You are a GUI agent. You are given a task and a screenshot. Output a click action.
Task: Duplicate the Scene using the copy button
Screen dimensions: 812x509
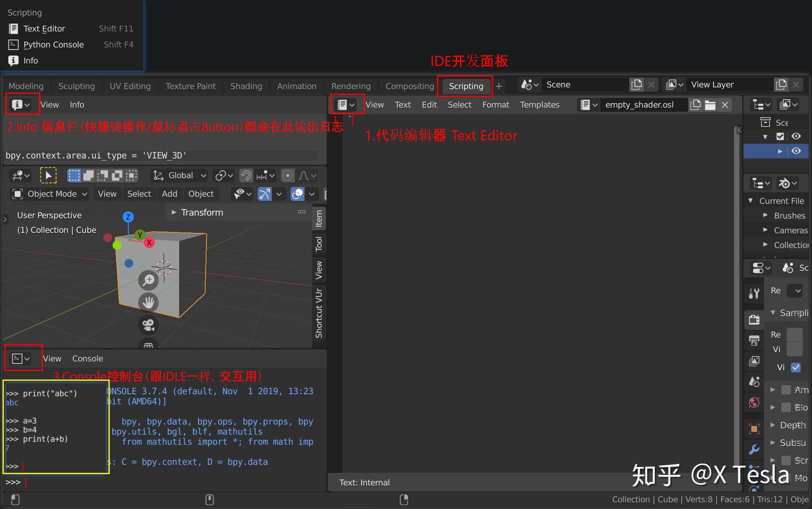[x=636, y=84]
